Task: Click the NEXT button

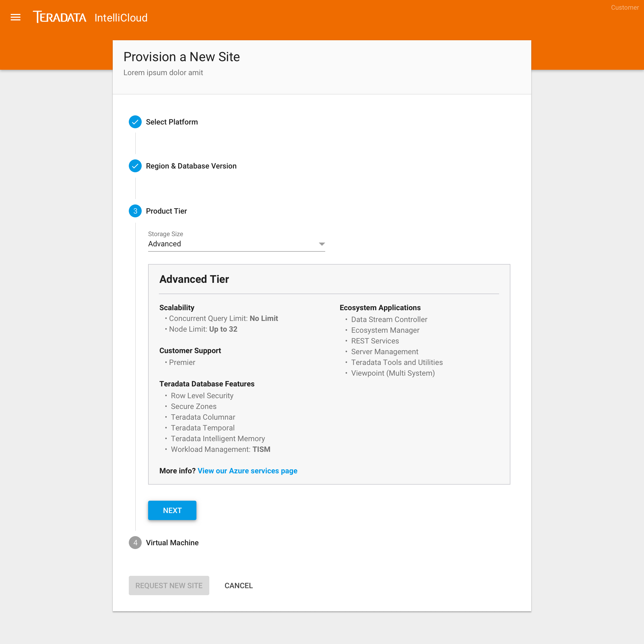Action: (x=172, y=510)
